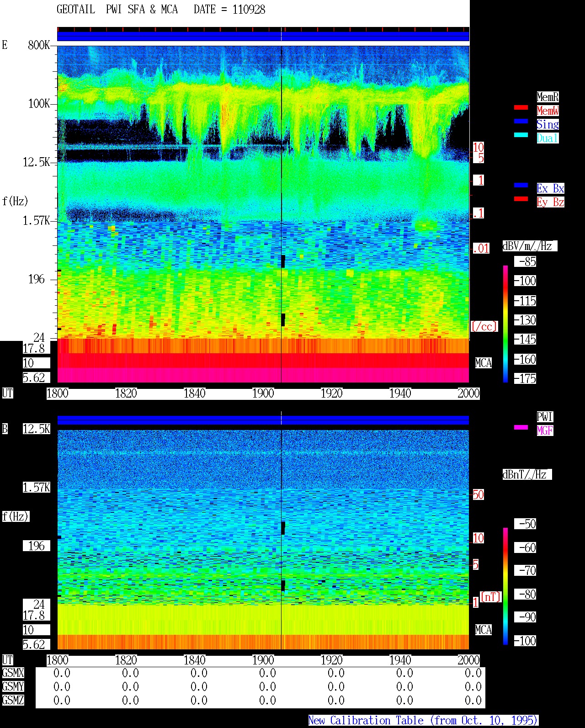Click the 800K frequency axis label

(39, 45)
